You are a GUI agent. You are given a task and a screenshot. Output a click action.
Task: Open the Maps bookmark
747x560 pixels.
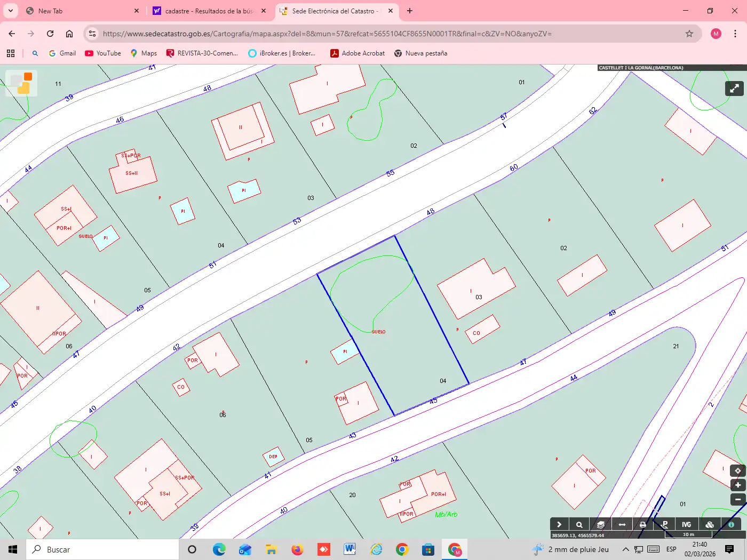(x=144, y=53)
